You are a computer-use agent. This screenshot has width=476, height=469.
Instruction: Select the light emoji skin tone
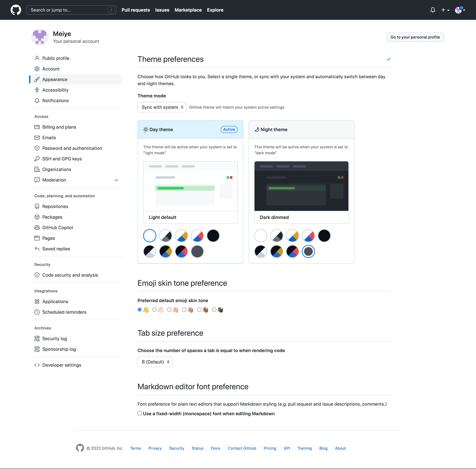click(155, 310)
